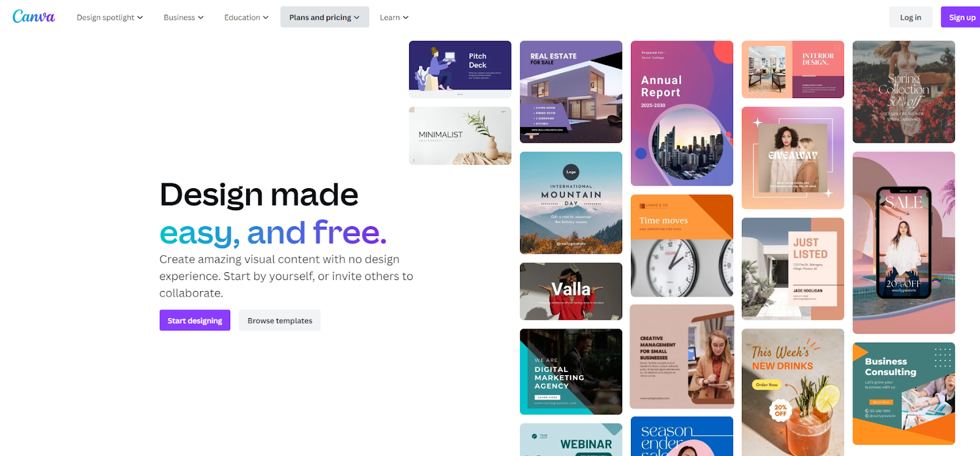Click the Start designing button
The image size is (980, 456).
[195, 321]
